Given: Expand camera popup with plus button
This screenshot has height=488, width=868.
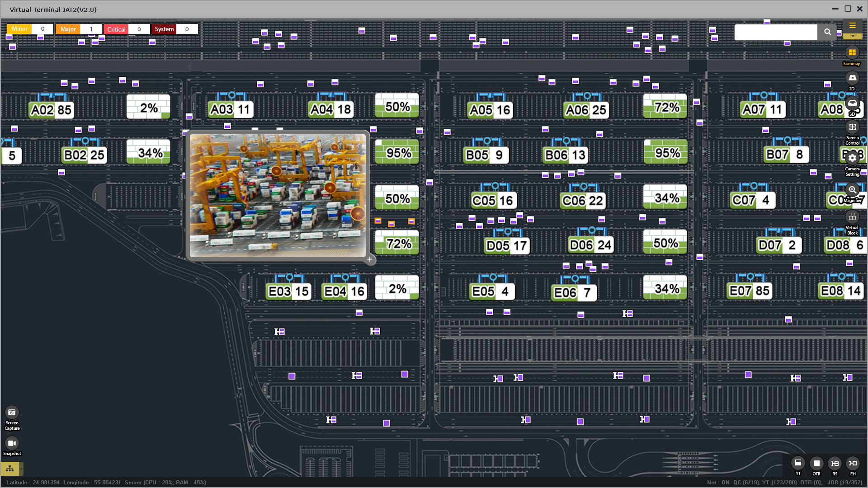Looking at the screenshot, I should (369, 259).
